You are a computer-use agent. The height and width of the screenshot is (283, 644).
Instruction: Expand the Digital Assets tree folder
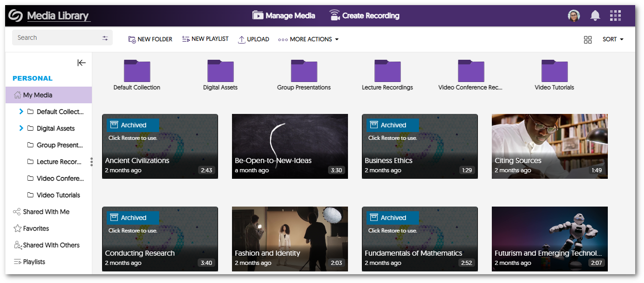pyautogui.click(x=21, y=128)
